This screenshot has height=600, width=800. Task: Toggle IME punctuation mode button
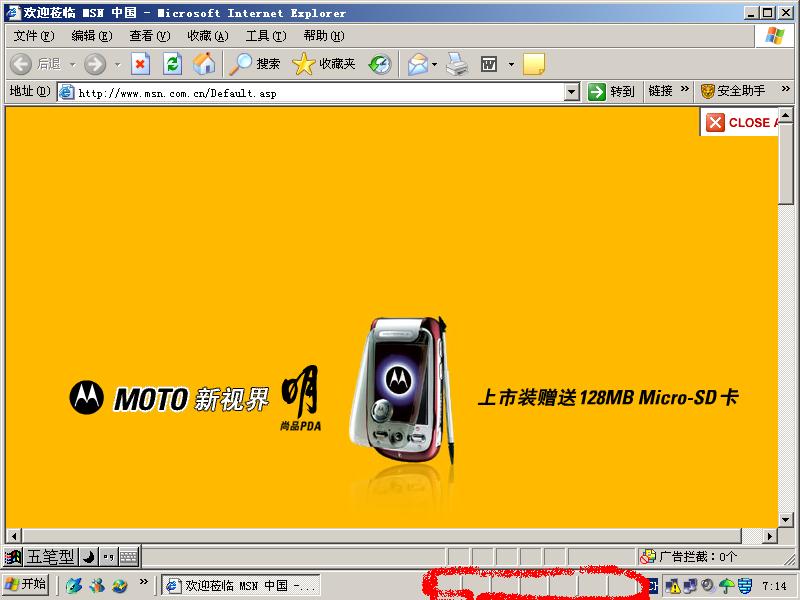point(108,557)
